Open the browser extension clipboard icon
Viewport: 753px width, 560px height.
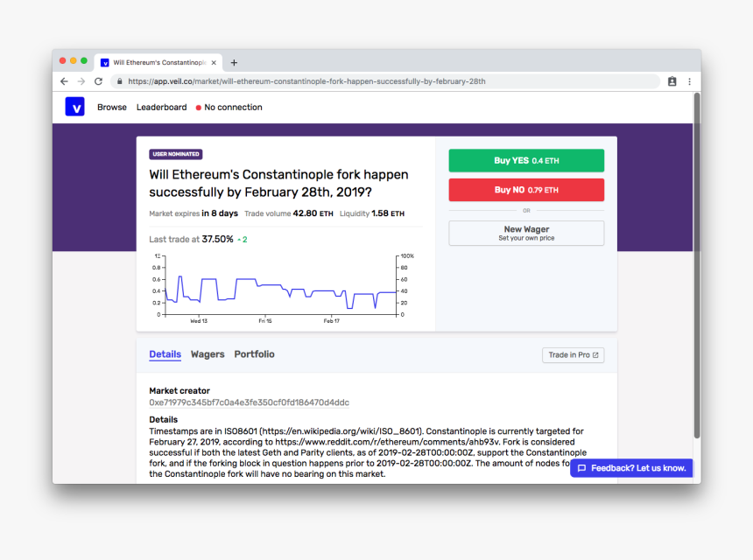[x=672, y=81]
